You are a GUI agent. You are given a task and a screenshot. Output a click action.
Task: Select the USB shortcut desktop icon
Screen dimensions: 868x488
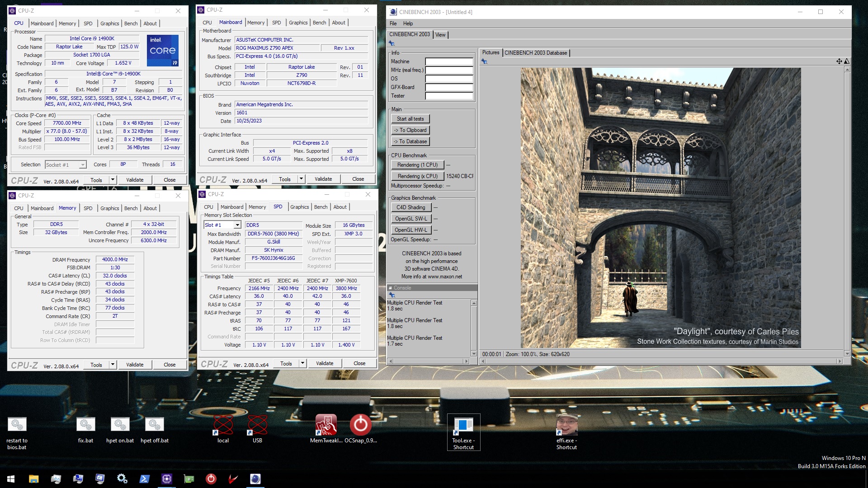tap(257, 429)
